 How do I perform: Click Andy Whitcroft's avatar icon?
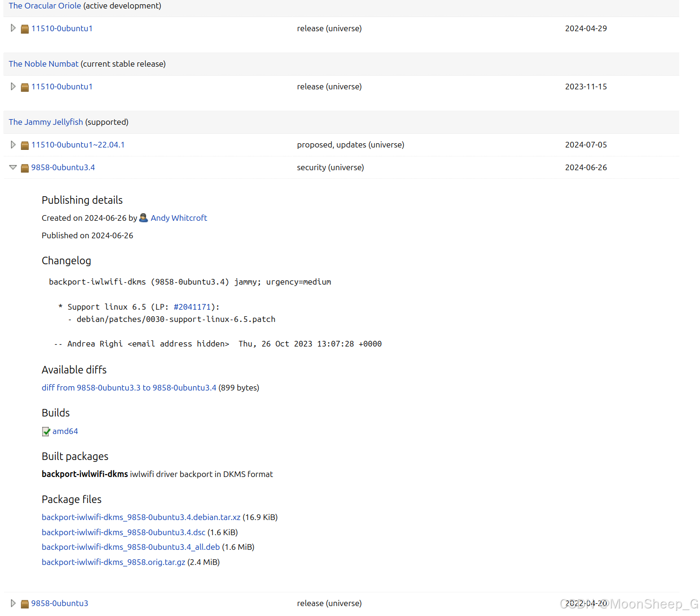pos(143,218)
